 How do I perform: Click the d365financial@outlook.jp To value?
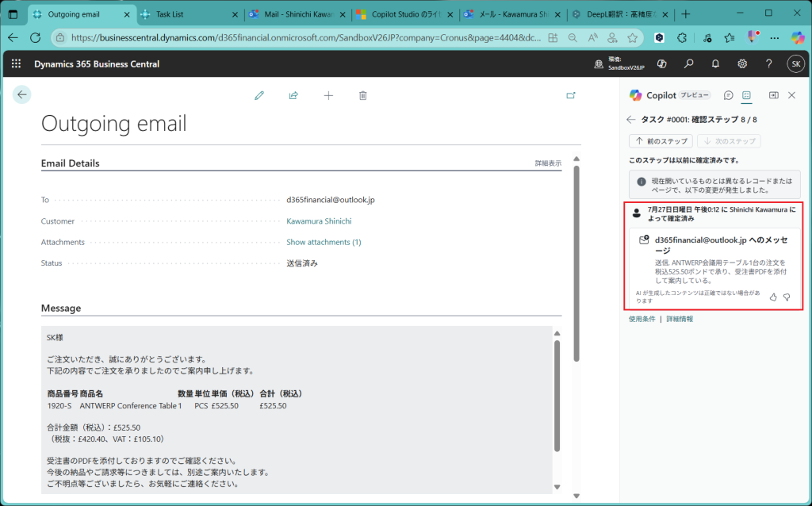point(331,200)
